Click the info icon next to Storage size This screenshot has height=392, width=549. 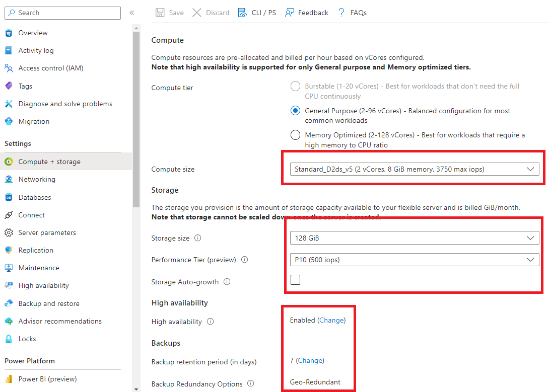click(x=198, y=238)
